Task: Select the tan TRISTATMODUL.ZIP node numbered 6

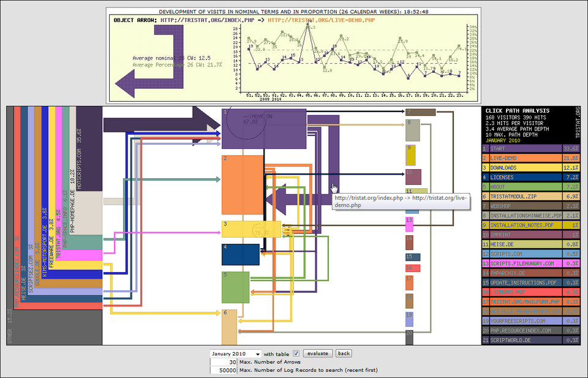Action: (228, 328)
